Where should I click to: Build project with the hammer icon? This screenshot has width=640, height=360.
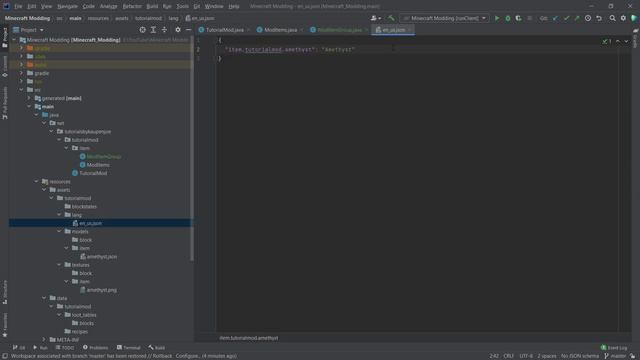[x=391, y=18]
